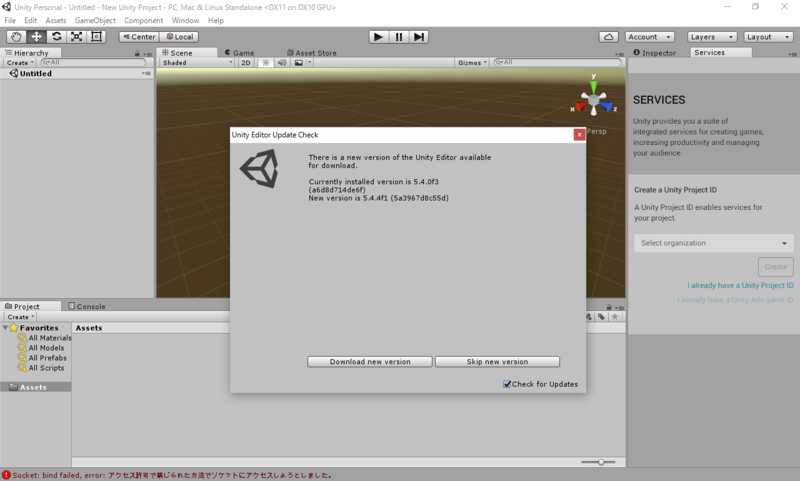Open the Help menu

point(216,20)
